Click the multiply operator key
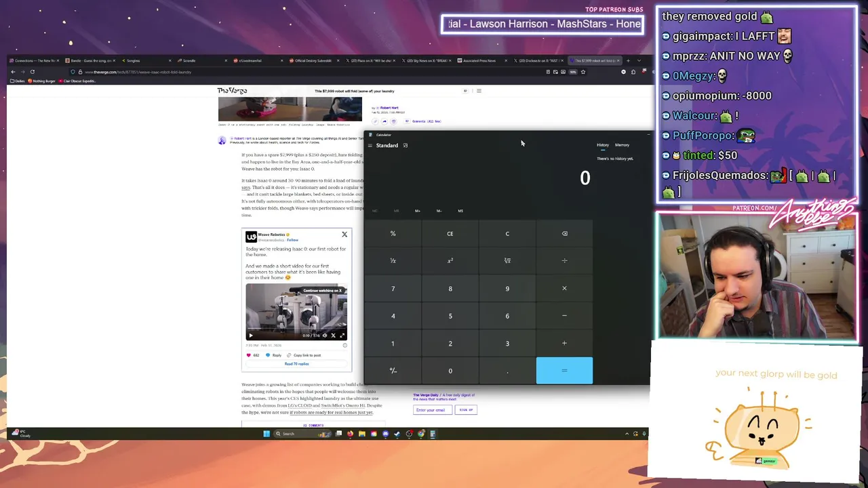Viewport: 868px width, 488px height. point(564,289)
